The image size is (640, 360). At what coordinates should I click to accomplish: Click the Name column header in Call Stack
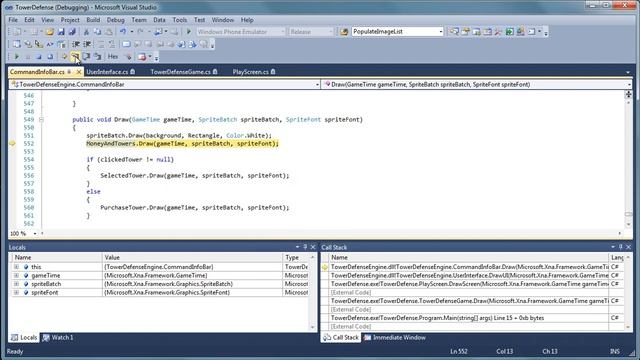pyautogui.click(x=469, y=258)
